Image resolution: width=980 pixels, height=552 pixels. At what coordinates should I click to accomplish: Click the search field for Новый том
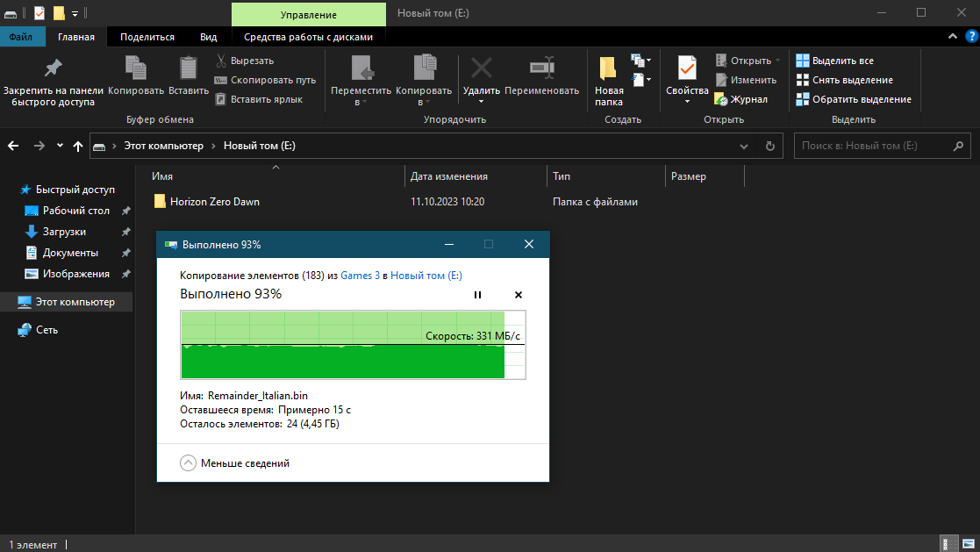pos(882,146)
